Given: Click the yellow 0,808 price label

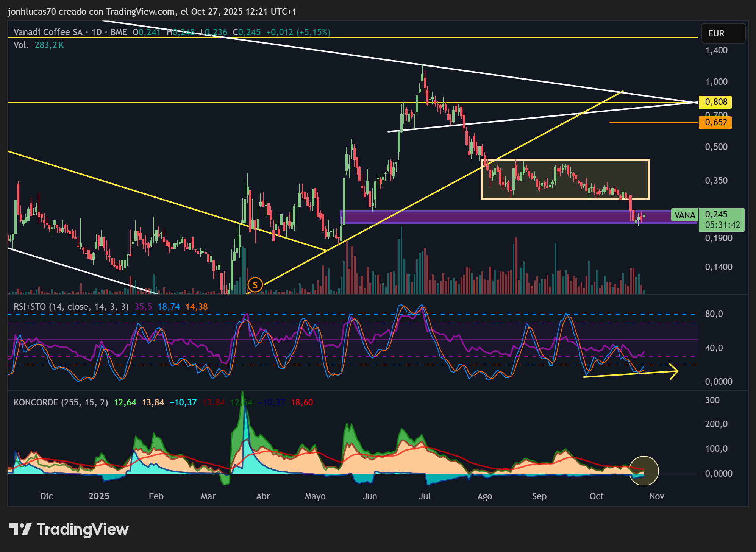Looking at the screenshot, I should 715,102.
